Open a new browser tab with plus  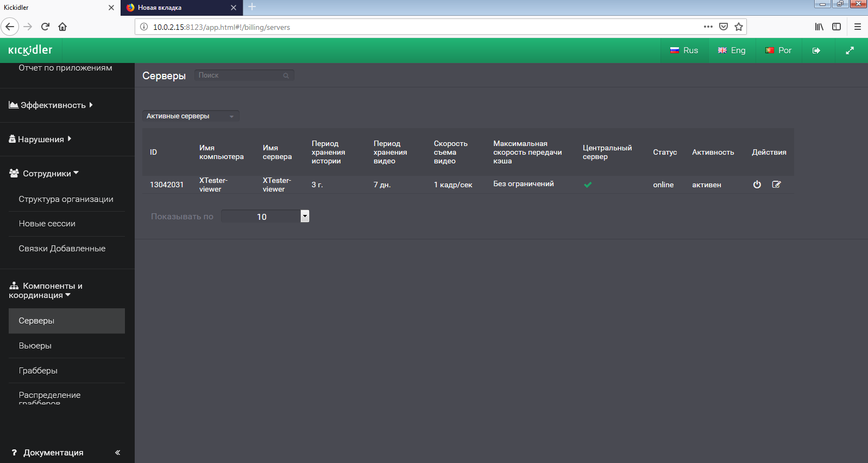(252, 7)
